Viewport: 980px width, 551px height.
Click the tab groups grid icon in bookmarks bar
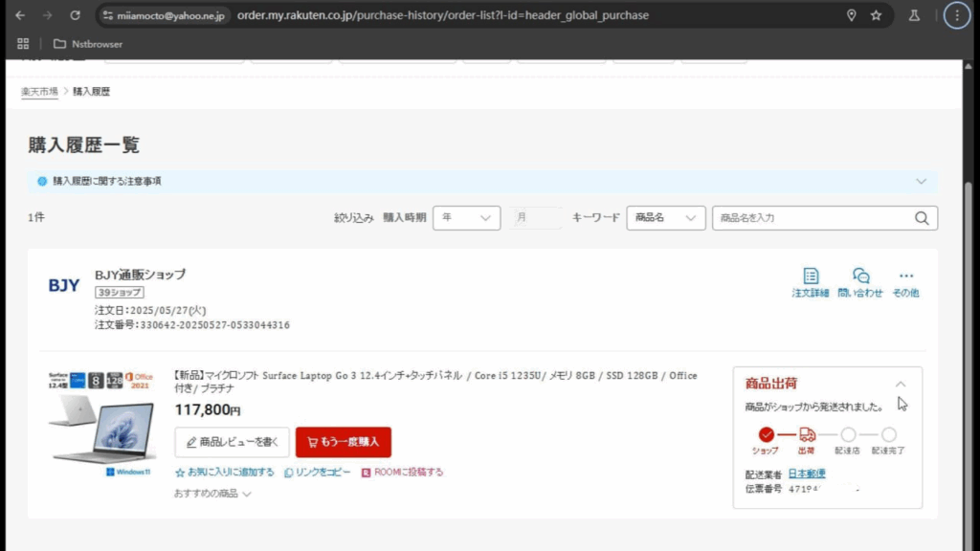click(23, 44)
